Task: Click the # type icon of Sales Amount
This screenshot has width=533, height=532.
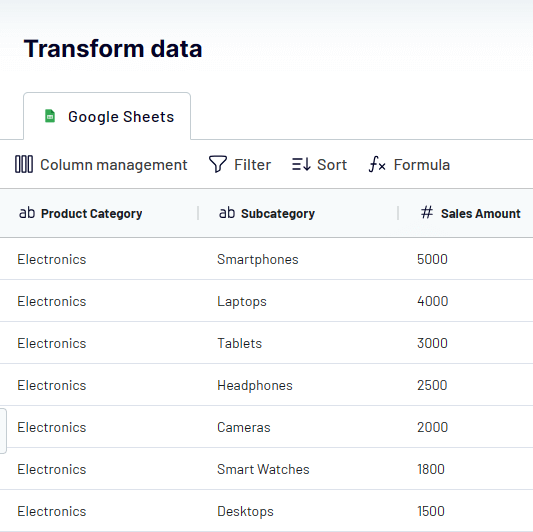Action: pyautogui.click(x=427, y=212)
